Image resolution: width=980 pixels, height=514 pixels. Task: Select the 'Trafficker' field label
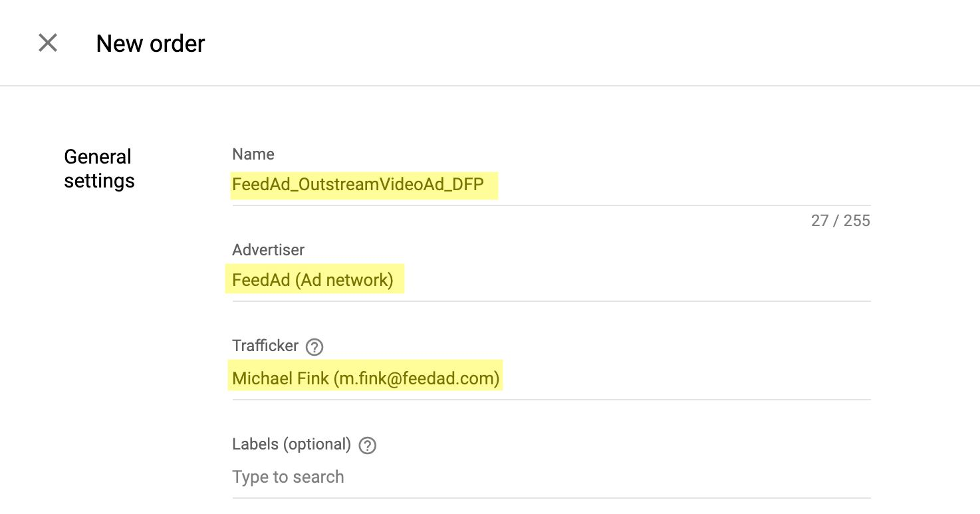coord(265,346)
